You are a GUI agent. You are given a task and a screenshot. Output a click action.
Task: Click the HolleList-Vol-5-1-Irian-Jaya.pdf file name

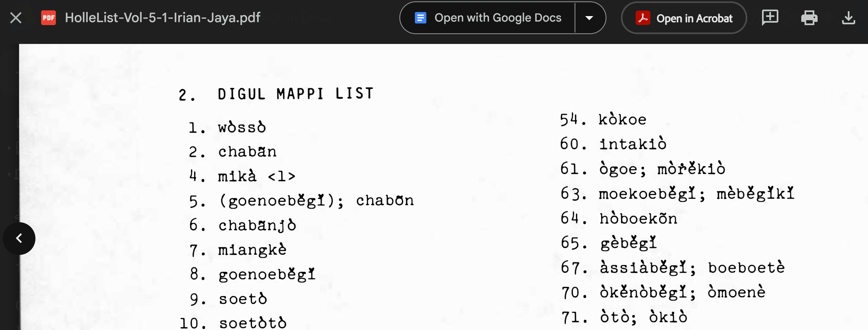pyautogui.click(x=162, y=18)
